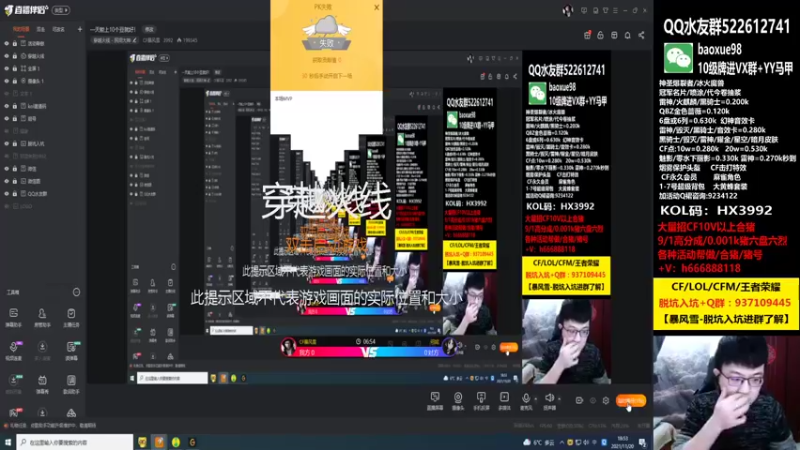Open 手机投屏 from the bottom toolbar

pos(481,401)
